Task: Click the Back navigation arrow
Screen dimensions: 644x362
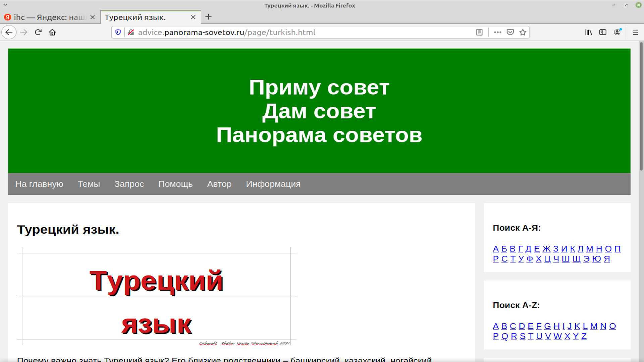Action: click(9, 32)
